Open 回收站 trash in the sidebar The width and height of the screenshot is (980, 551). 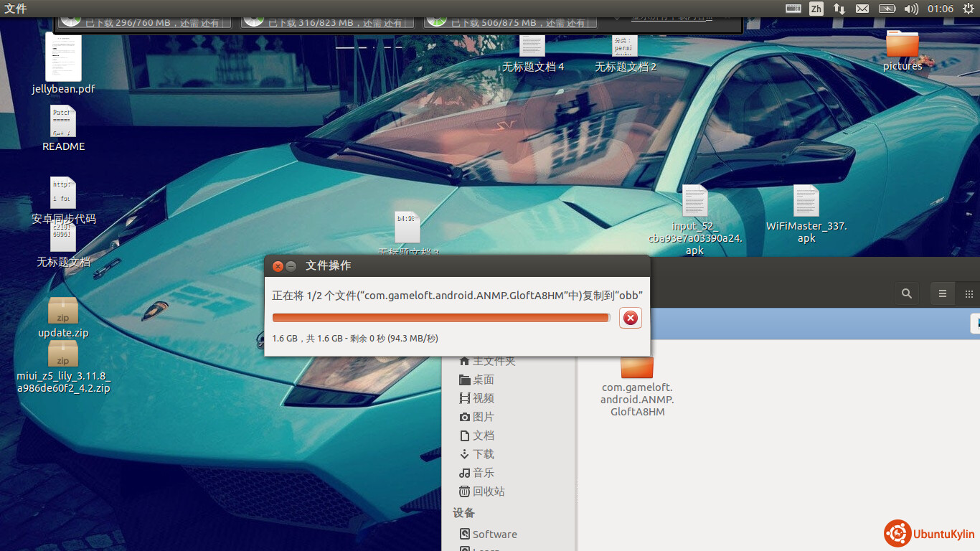click(488, 491)
